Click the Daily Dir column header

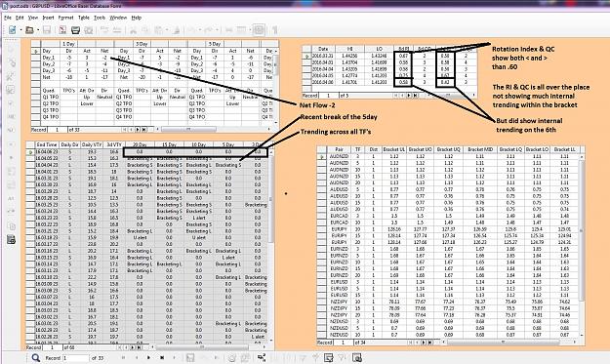[69, 144]
